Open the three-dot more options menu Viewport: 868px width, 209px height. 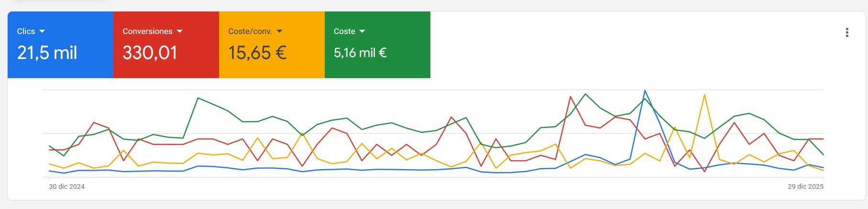pyautogui.click(x=847, y=33)
